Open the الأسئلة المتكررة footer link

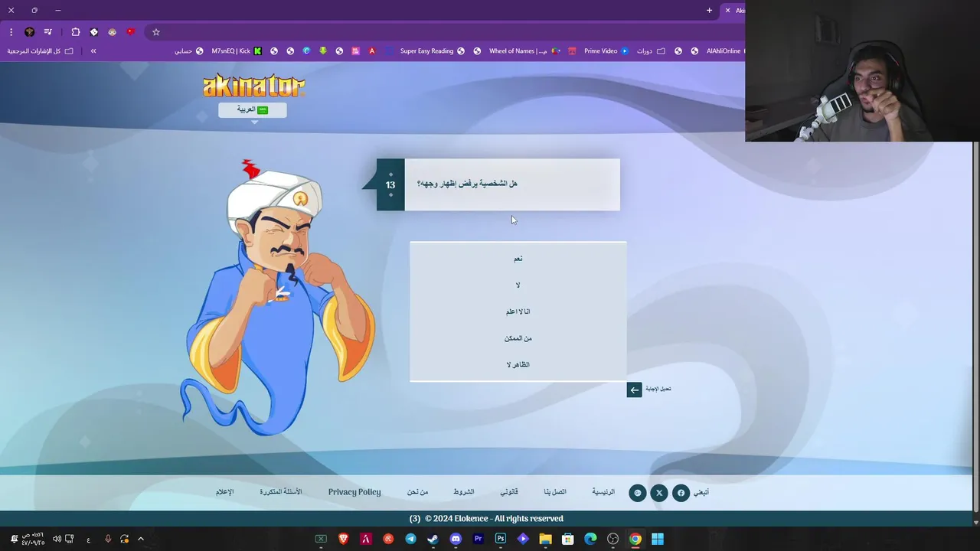[281, 492]
